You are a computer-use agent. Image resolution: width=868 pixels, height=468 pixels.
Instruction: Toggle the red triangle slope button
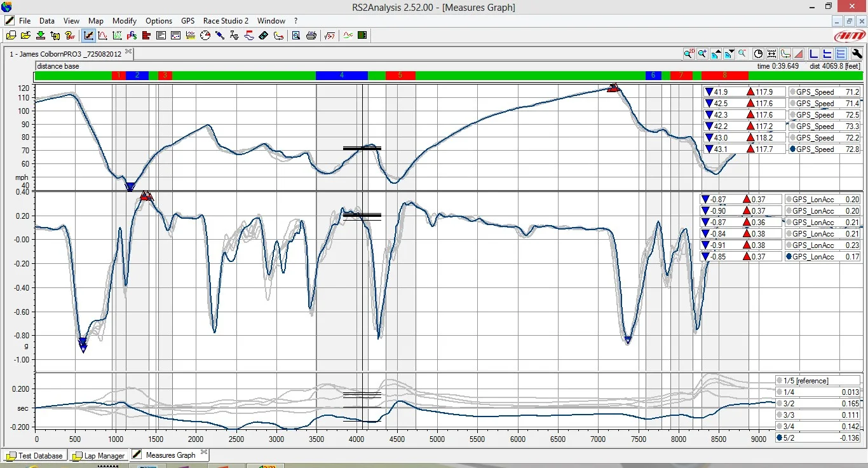coord(799,54)
